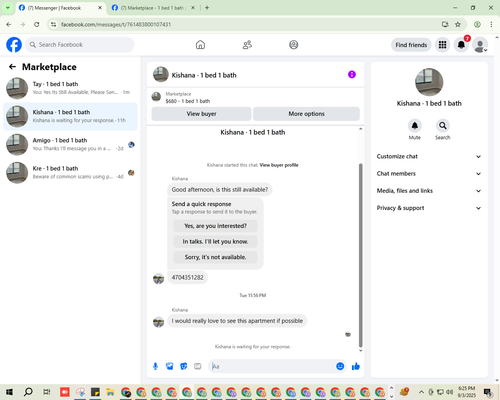Viewport: 500px width, 400px height.
Task: Open Kishana - 1 bed 1 bath conversation
Action: [x=70, y=116]
